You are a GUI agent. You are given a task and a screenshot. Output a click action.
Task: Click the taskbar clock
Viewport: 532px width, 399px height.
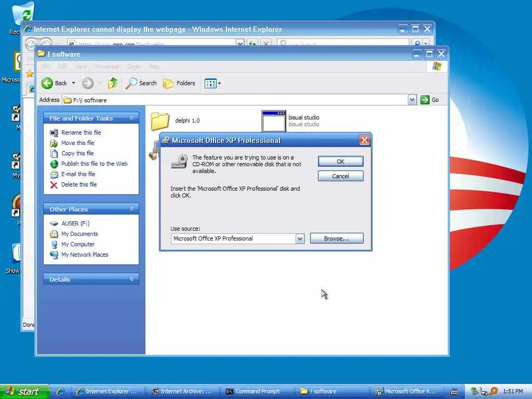513,392
